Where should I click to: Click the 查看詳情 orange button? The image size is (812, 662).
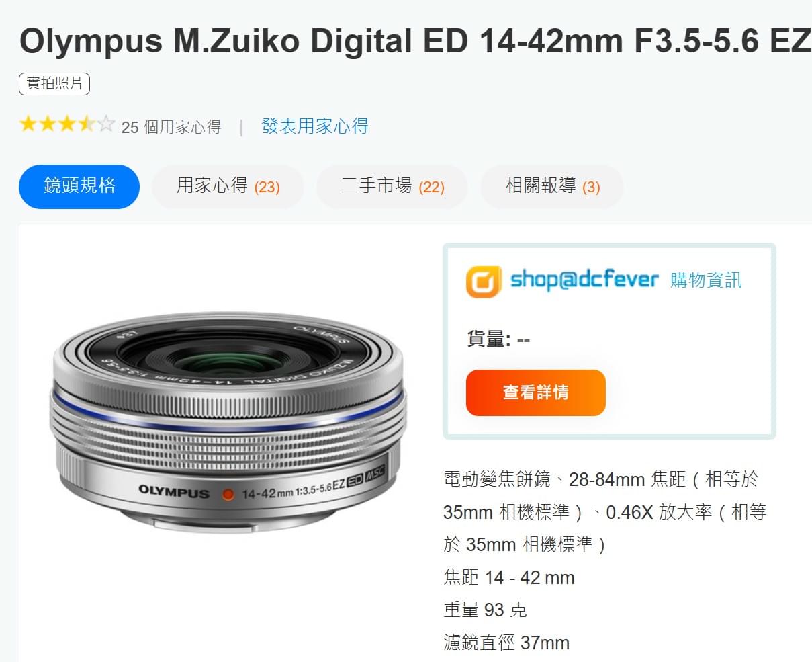[536, 392]
